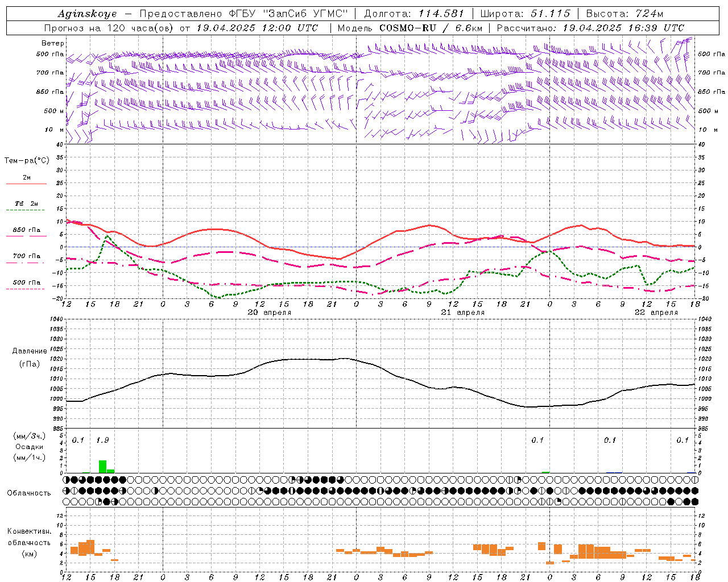Viewport: 728px width, 582px height.
Task: Click the '22 апреля' date label
Action: tap(656, 313)
